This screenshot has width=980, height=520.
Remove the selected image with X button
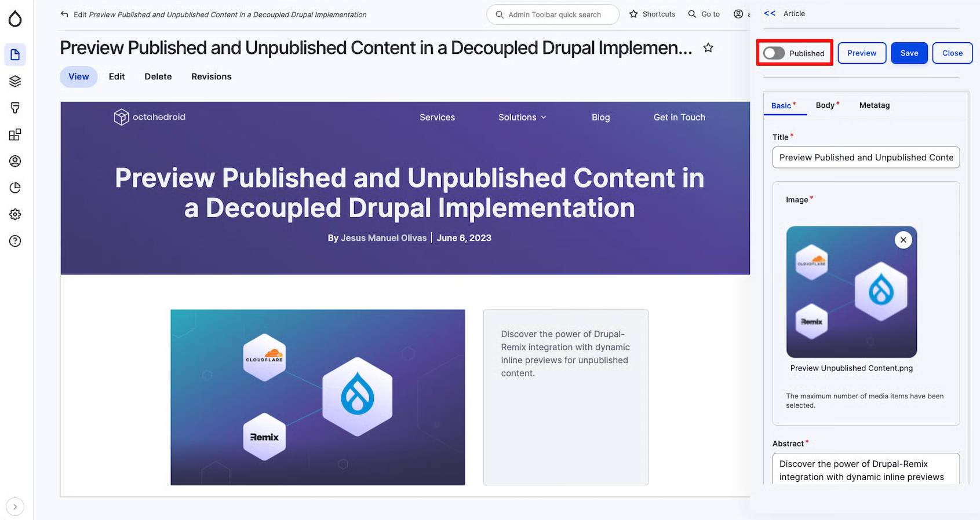tap(904, 240)
